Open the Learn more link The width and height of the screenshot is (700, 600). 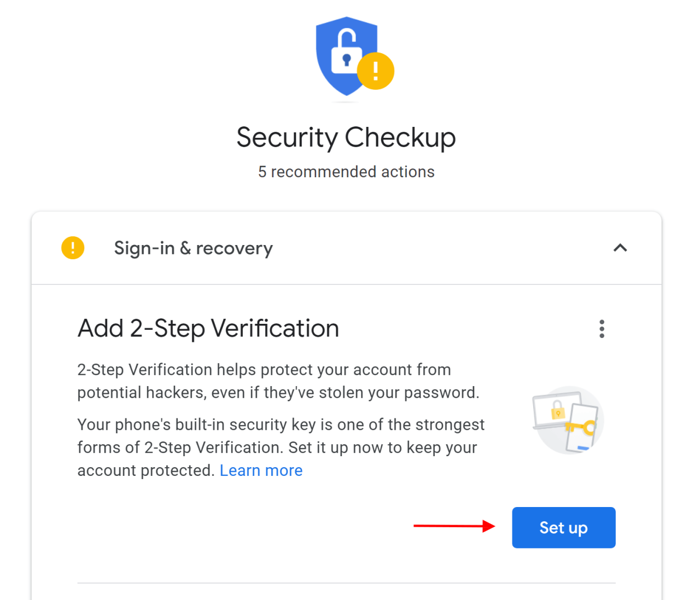pos(261,470)
